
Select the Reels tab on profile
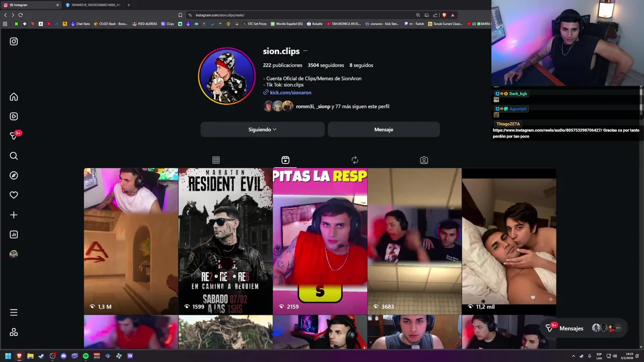point(285,160)
